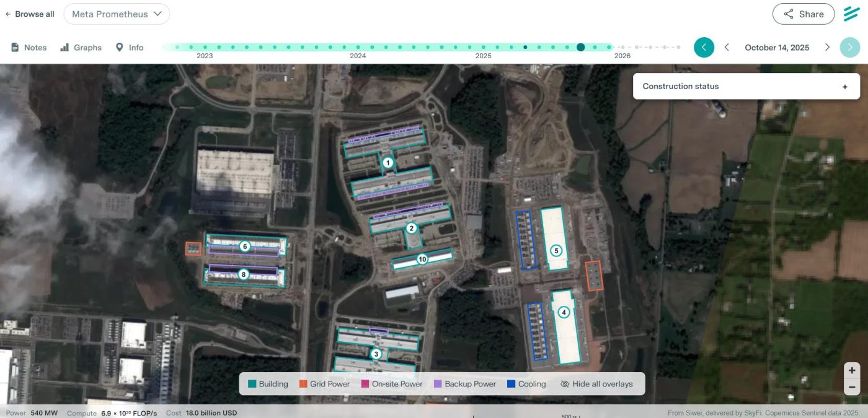Select building marker number 5

coord(556,251)
